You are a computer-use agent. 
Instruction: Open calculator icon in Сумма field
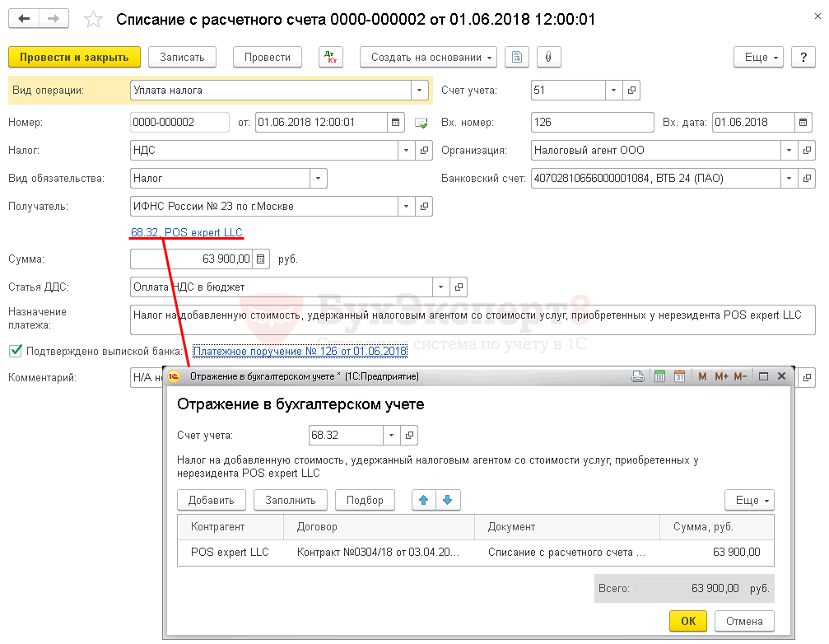click(261, 259)
